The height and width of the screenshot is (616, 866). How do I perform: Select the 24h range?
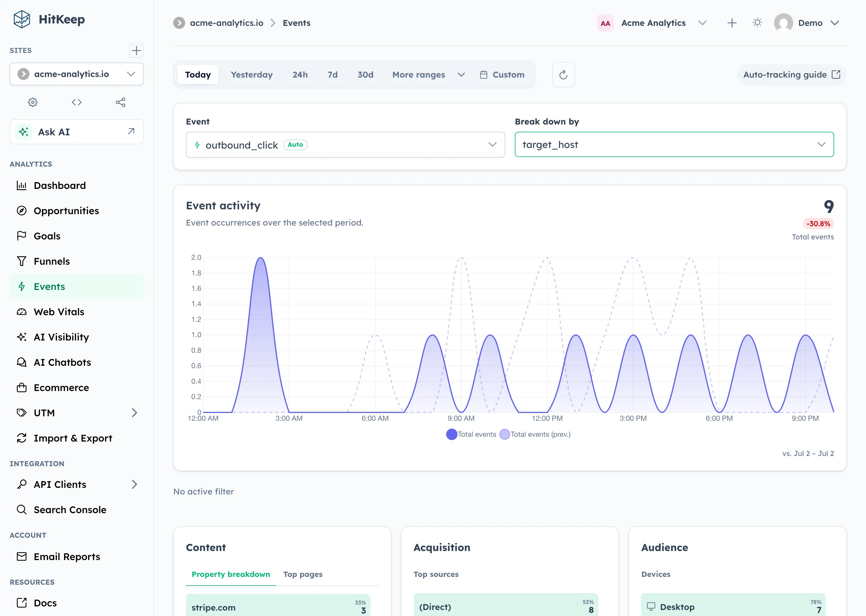[x=300, y=75]
